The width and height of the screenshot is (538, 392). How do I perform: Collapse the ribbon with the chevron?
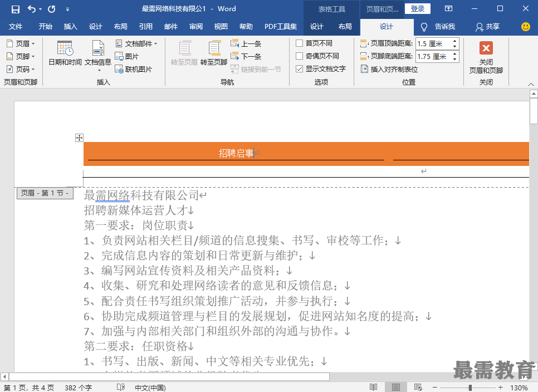pos(531,84)
